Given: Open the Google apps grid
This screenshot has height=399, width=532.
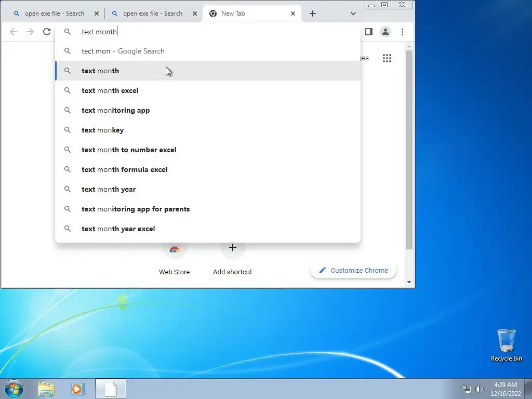Looking at the screenshot, I should coord(387,58).
